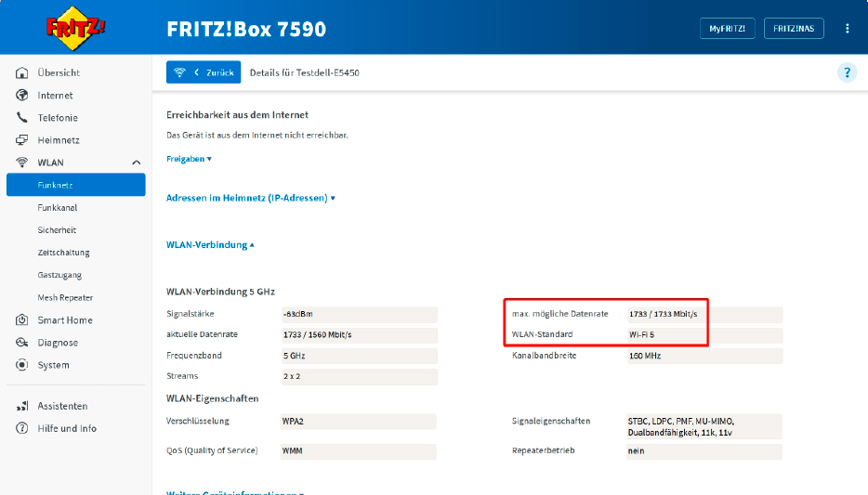Select the Sicherheit submenu item
The height and width of the screenshot is (495, 868).
click(57, 230)
